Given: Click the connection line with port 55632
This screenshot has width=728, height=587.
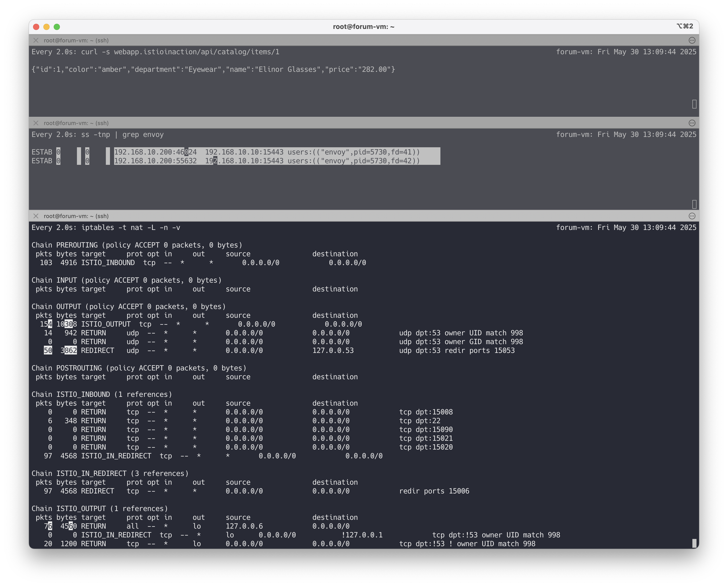Looking at the screenshot, I should (226, 161).
